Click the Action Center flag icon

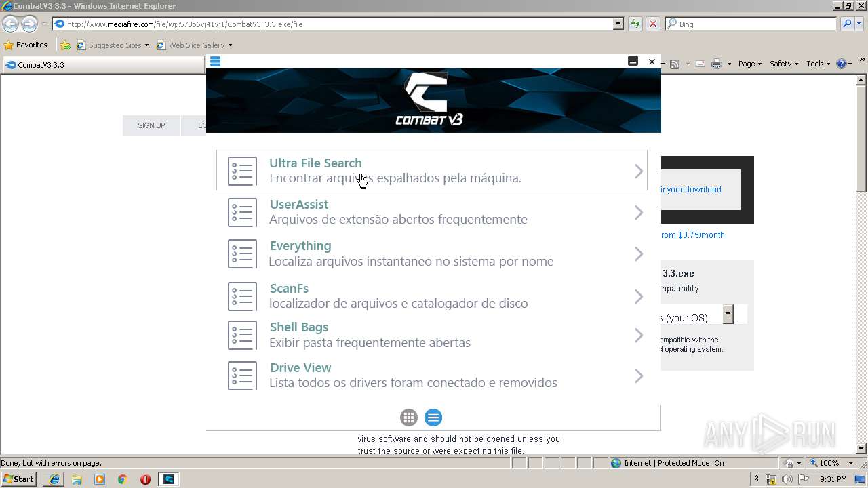pyautogui.click(x=802, y=479)
